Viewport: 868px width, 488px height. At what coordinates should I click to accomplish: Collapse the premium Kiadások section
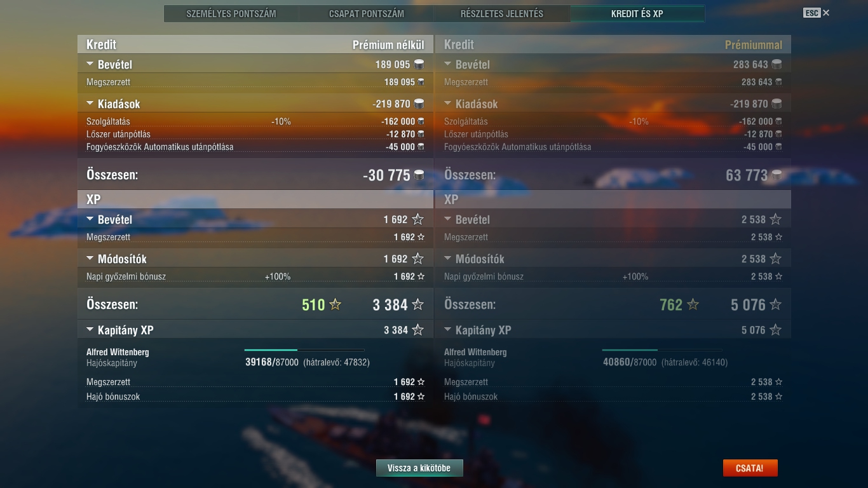click(447, 104)
